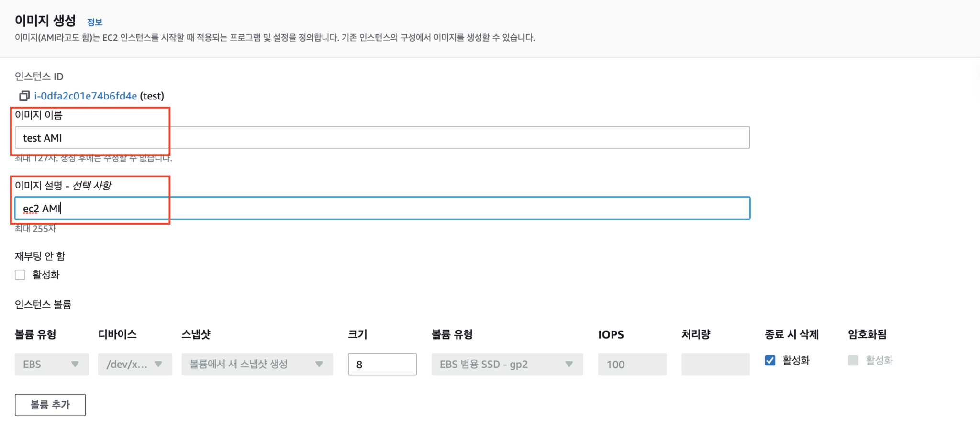Open the 정보 info link next to 이미지 생성
The height and width of the screenshot is (431, 980).
[94, 22]
